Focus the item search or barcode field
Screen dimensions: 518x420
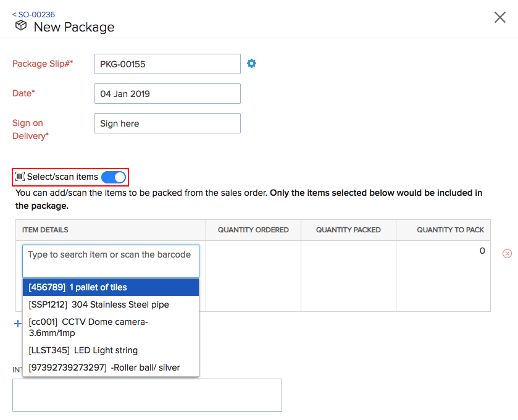[x=111, y=261]
